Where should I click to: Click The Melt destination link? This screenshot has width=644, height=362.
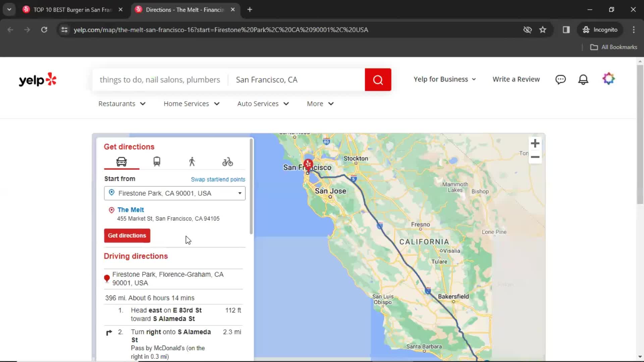point(130,209)
